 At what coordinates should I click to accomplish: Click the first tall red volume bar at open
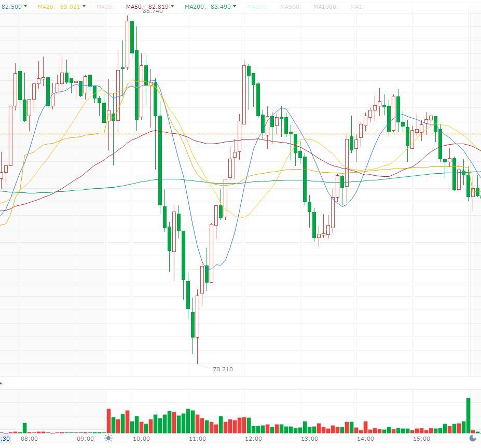click(x=108, y=421)
